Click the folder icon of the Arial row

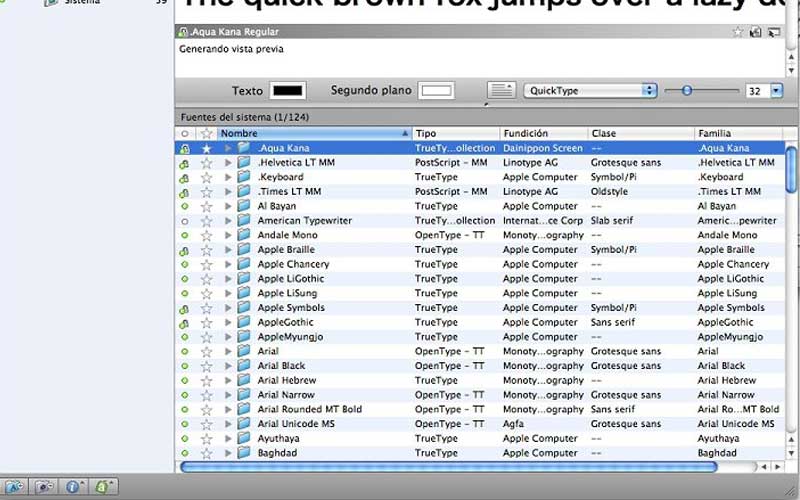coord(244,351)
